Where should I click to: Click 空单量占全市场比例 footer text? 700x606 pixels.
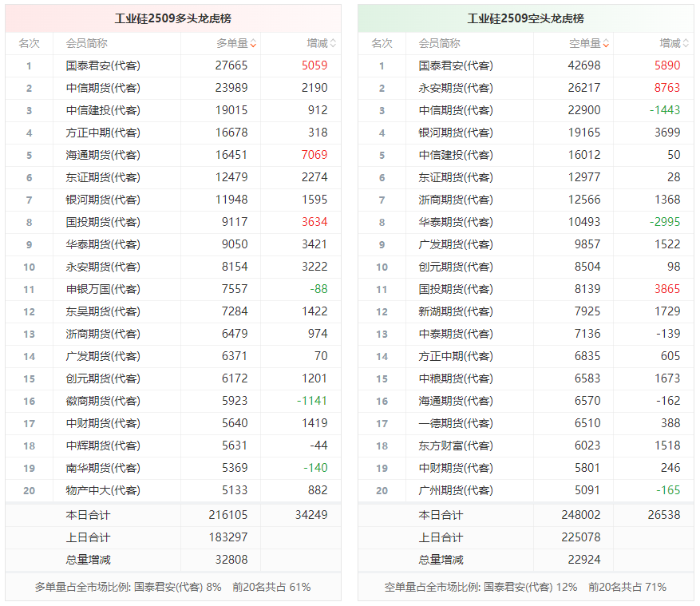click(x=525, y=588)
